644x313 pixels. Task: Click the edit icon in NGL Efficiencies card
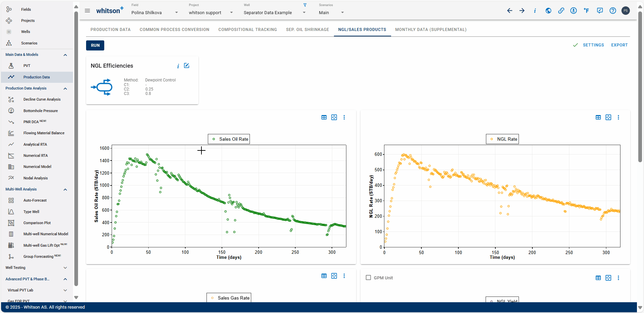pos(187,66)
